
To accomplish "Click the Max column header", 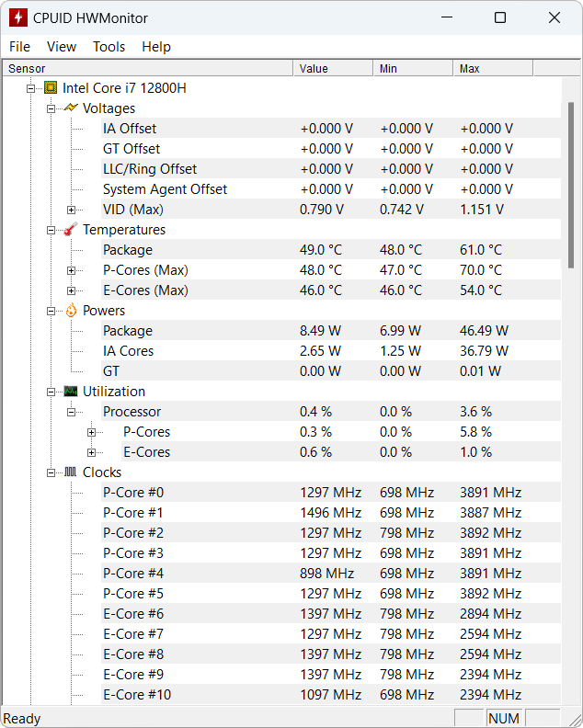I will 493,68.
